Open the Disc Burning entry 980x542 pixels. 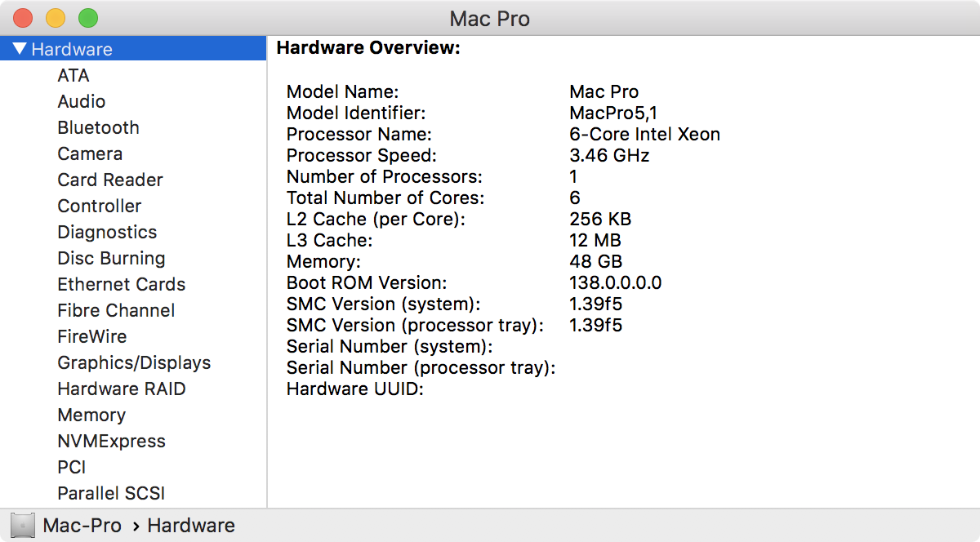click(111, 258)
